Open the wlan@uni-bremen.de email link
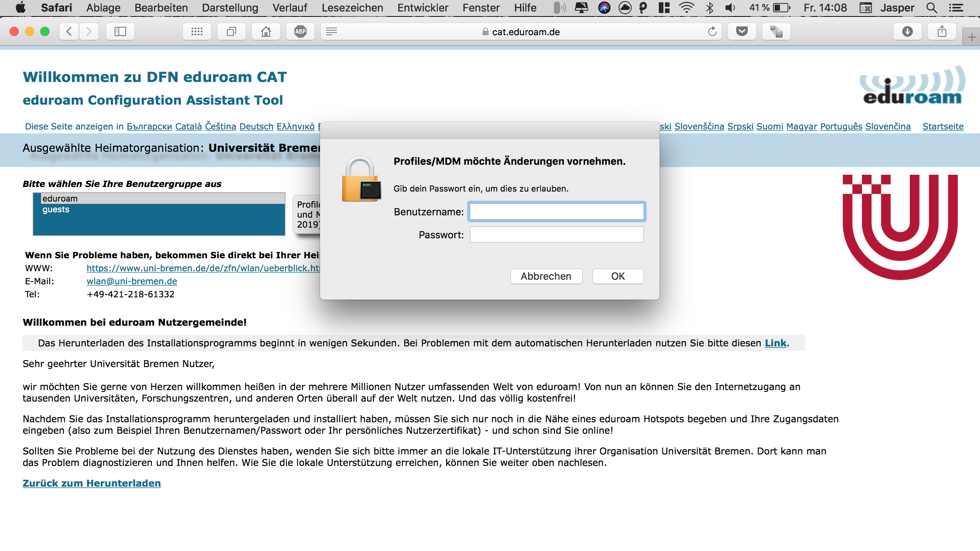Image resolution: width=980 pixels, height=551 pixels. (x=132, y=281)
